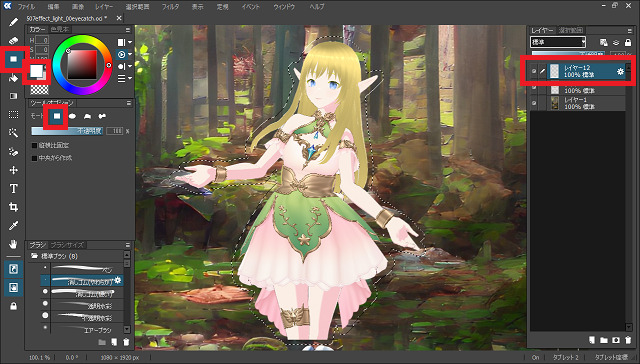Viewport: 640px width, 364px height.
Task: Collapse the 標準ブラシ (8) folder
Action: [34, 256]
